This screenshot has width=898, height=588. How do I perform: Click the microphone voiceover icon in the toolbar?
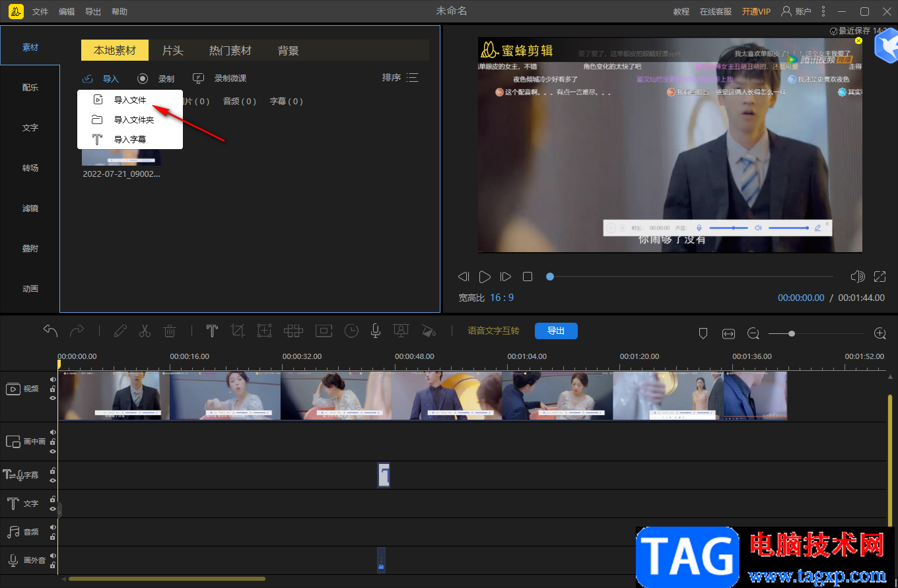point(376,331)
